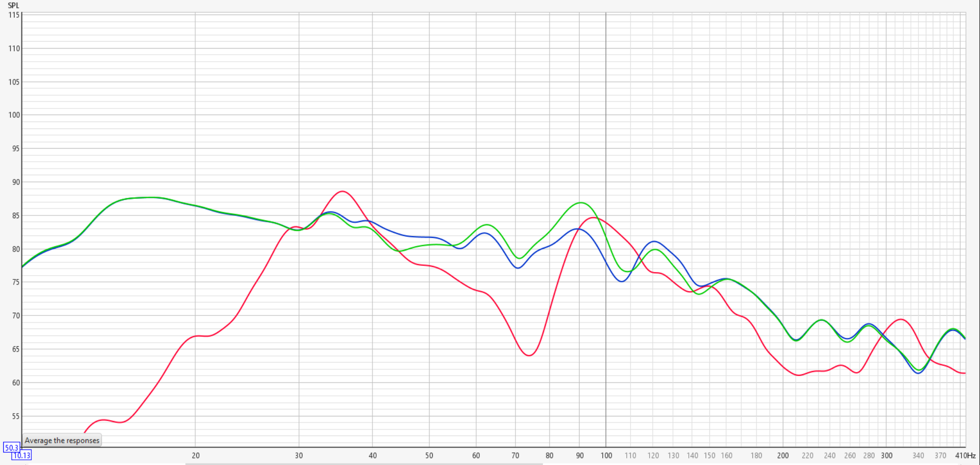Image resolution: width=980 pixels, height=465 pixels.
Task: Click the 50.3 SPL value box
Action: 11,448
